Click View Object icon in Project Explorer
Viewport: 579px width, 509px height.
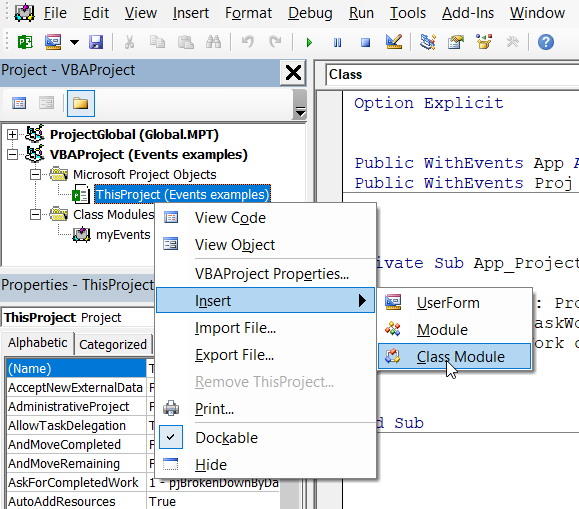[x=47, y=103]
